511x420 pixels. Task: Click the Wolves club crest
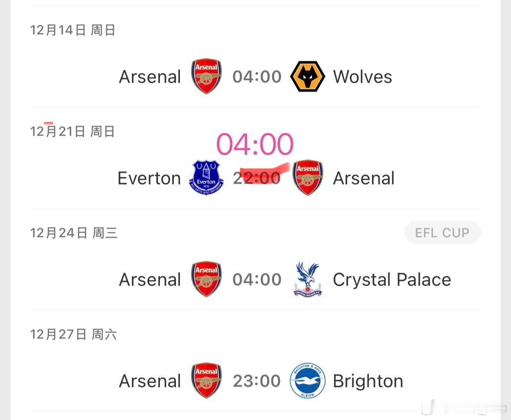(307, 77)
